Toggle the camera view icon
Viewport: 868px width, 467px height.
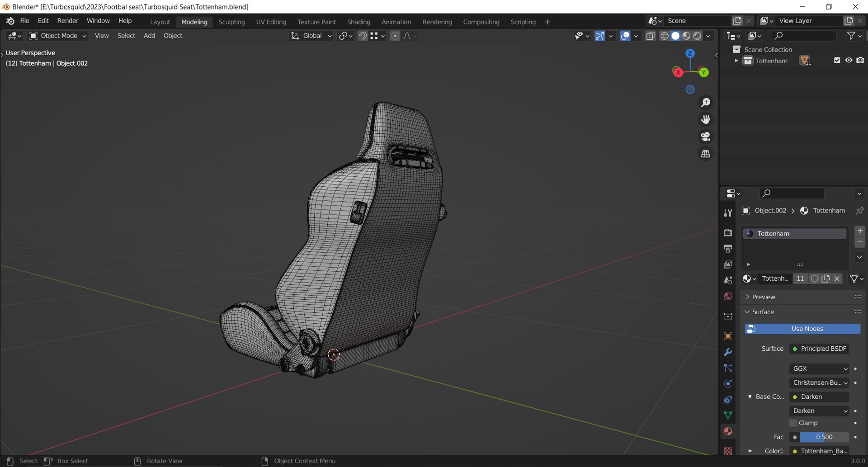coord(705,137)
